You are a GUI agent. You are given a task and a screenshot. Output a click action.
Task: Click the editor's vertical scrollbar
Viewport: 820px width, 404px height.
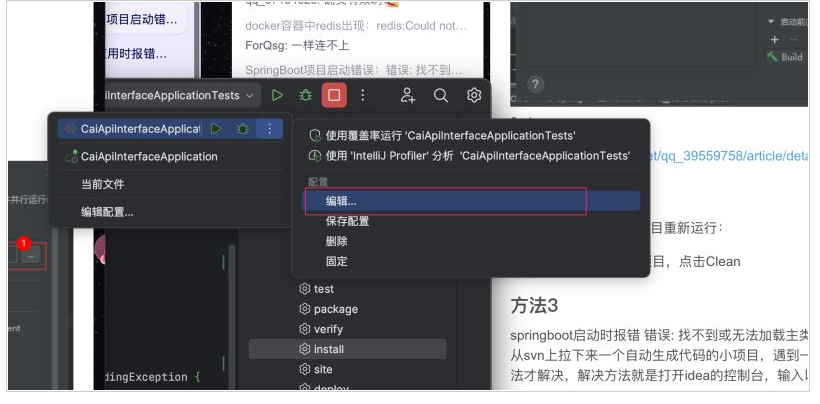232,317
